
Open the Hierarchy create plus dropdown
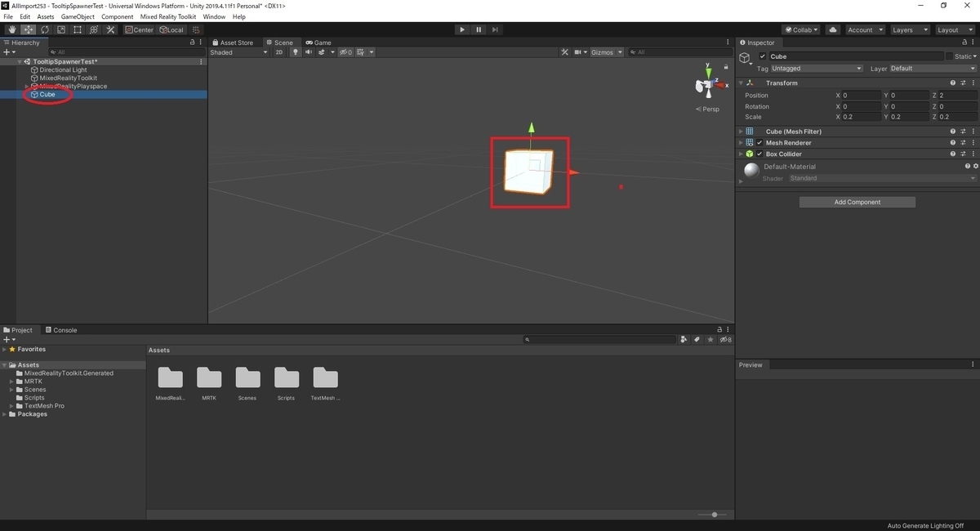click(x=9, y=52)
